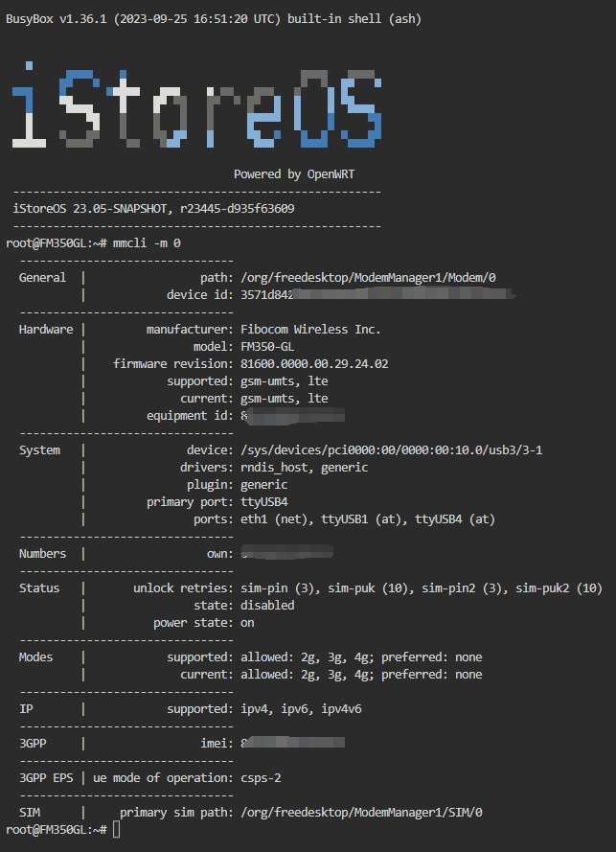This screenshot has width=616, height=852.
Task: Click the 'Numbers' section label
Action: tap(42, 554)
